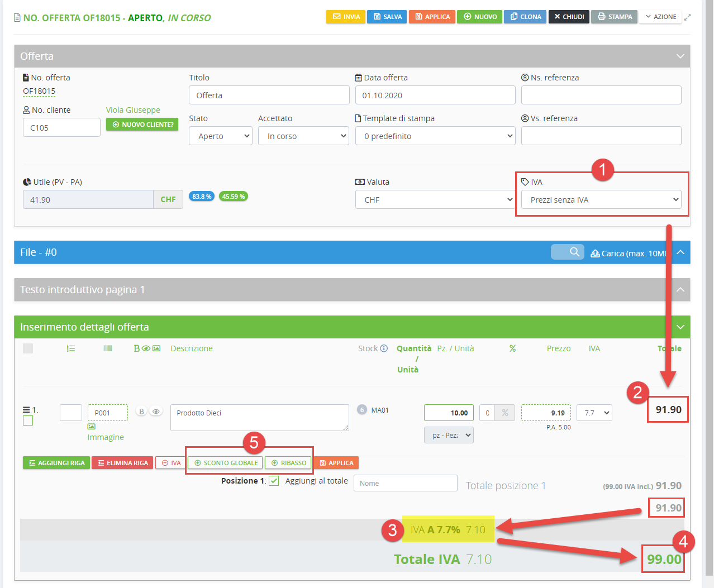This screenshot has width=714, height=588.
Task: Toggle the eye visibility icon on row 1
Action: click(x=156, y=412)
